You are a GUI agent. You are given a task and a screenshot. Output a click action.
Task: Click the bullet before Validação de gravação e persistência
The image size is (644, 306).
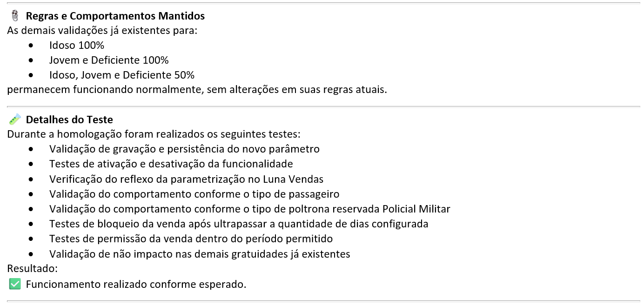tap(31, 149)
